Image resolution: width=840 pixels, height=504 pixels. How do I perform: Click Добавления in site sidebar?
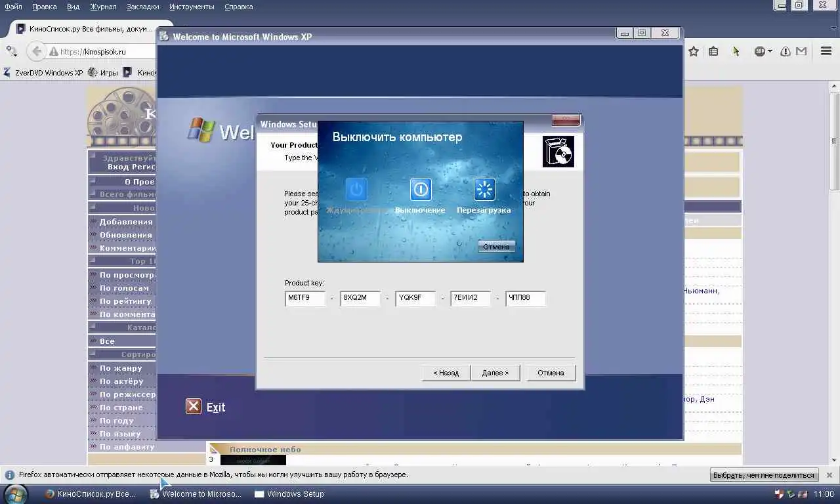[x=126, y=222]
